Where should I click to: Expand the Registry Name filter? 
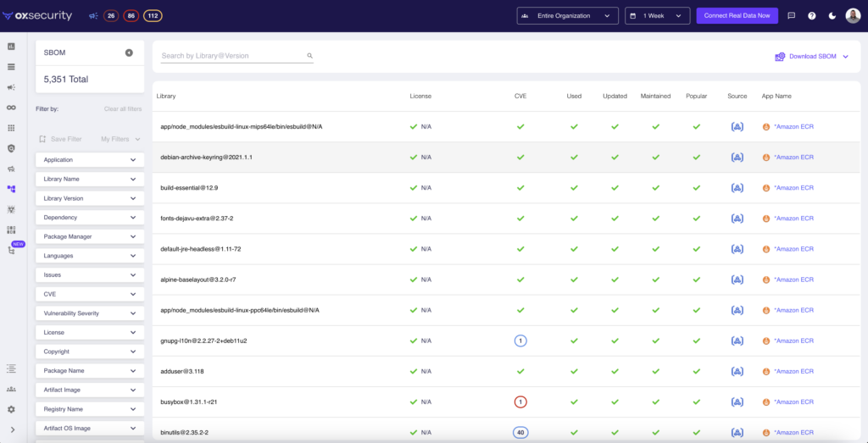[90, 409]
